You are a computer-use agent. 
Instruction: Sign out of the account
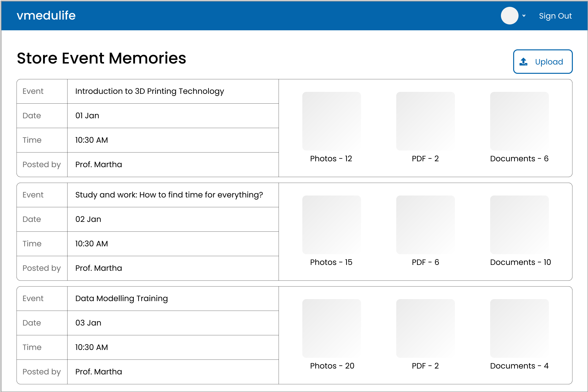555,16
